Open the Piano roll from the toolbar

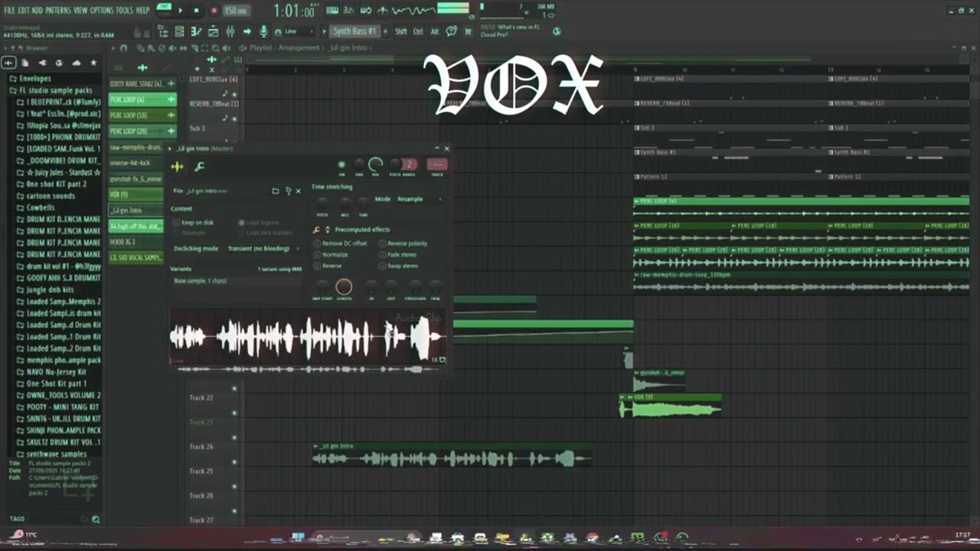tap(195, 31)
